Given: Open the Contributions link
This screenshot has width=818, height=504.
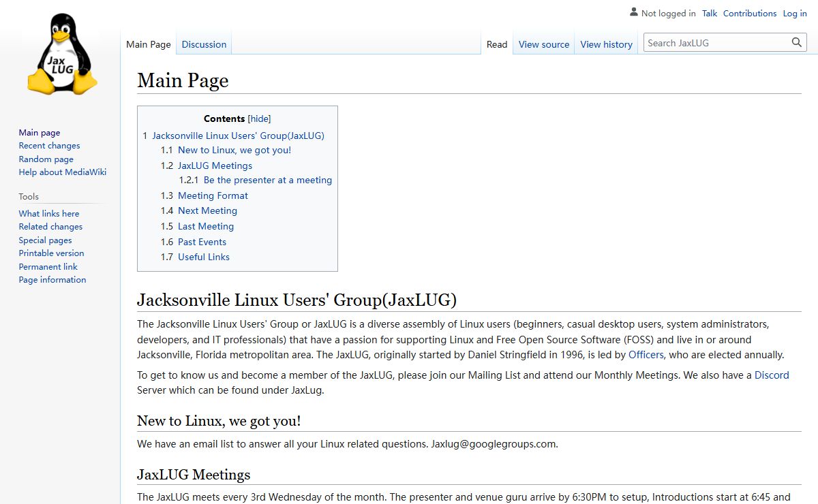Looking at the screenshot, I should click(750, 13).
